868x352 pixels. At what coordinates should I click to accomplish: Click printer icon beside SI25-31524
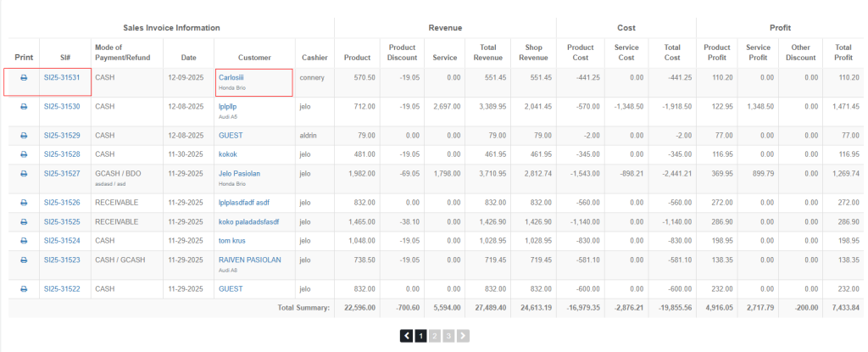tap(24, 241)
